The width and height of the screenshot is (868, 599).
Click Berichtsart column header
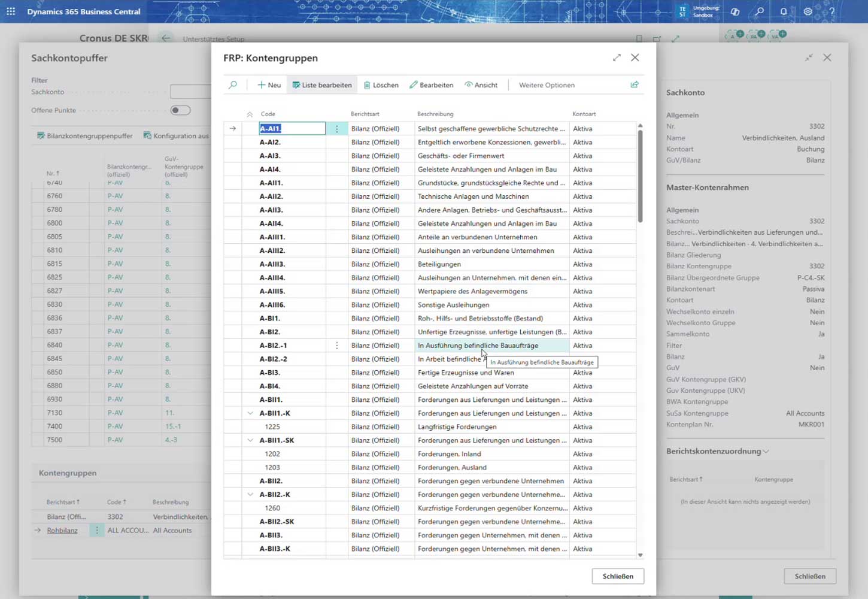tap(365, 114)
